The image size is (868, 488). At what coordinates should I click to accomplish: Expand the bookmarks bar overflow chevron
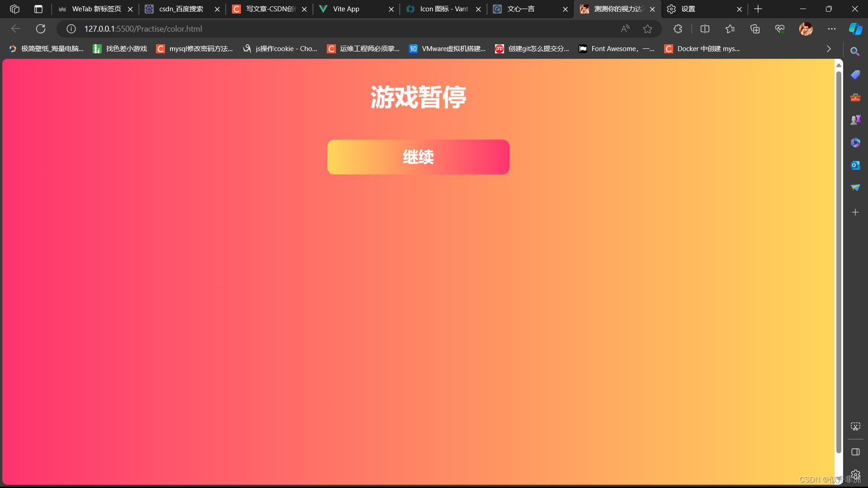click(x=829, y=49)
